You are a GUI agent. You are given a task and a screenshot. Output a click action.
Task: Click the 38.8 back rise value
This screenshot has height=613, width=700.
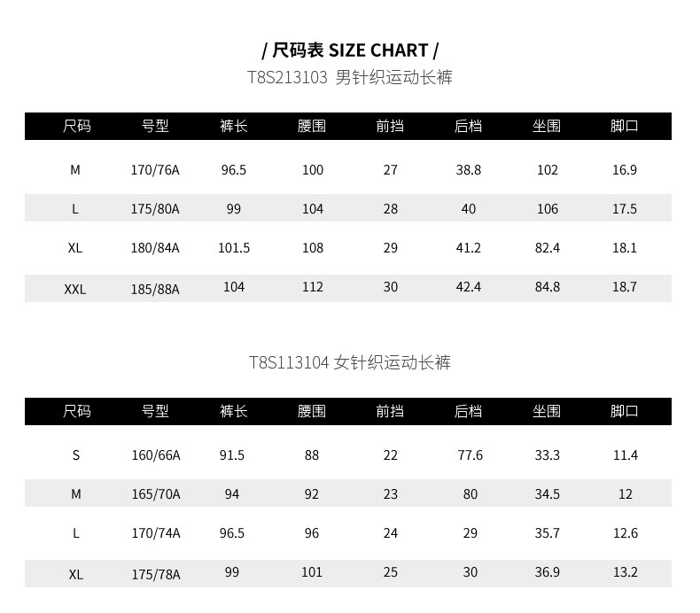(469, 170)
